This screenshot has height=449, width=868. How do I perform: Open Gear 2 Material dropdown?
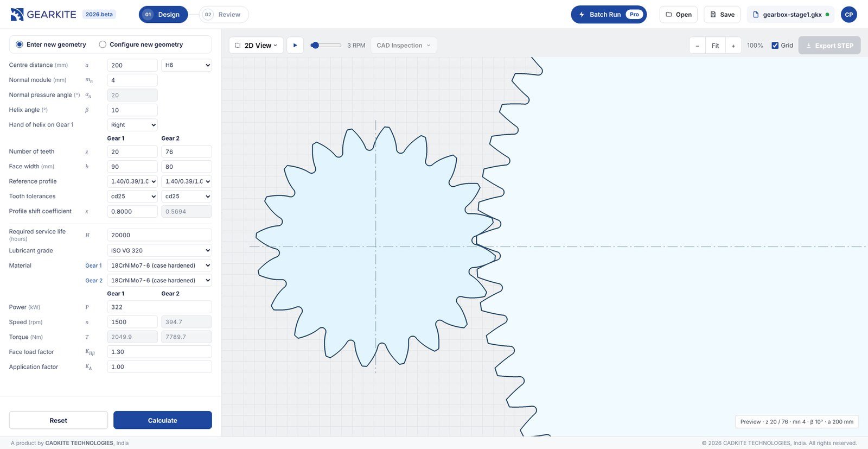point(159,281)
